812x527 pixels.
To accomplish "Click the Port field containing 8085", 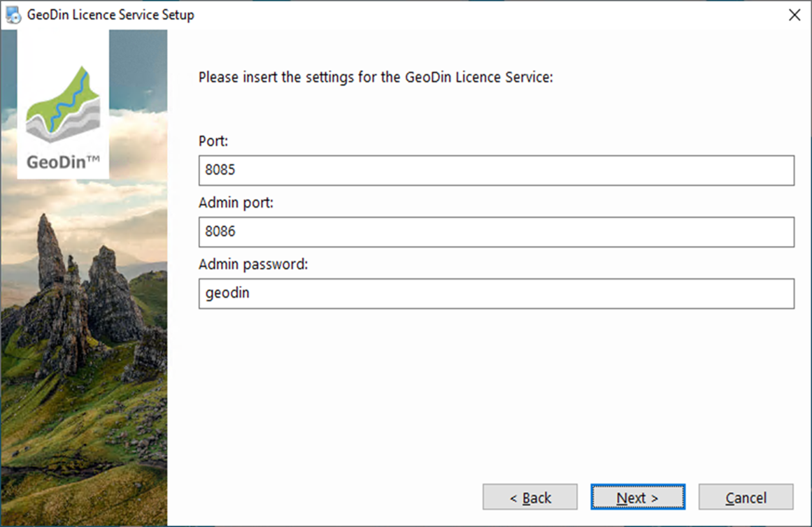I will 496,171.
